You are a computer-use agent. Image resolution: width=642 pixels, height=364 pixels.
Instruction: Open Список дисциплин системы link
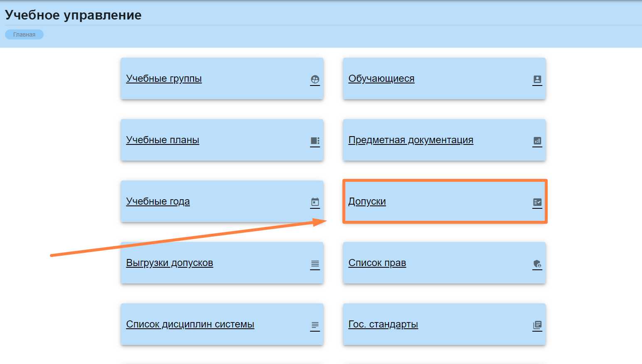pyautogui.click(x=190, y=324)
